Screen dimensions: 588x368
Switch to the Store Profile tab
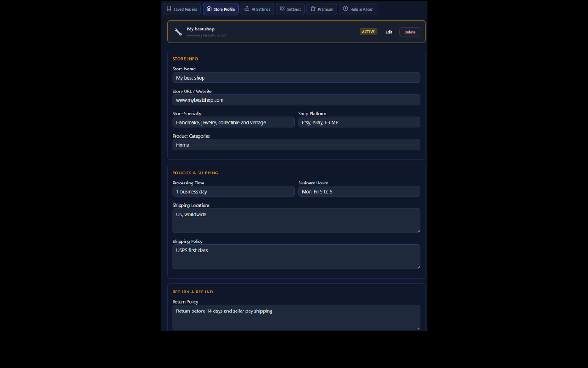click(220, 9)
